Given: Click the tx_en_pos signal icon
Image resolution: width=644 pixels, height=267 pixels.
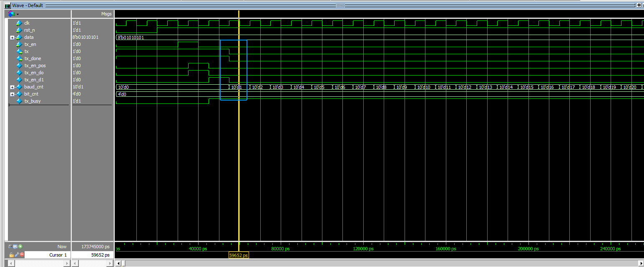Looking at the screenshot, I should pos(19,65).
